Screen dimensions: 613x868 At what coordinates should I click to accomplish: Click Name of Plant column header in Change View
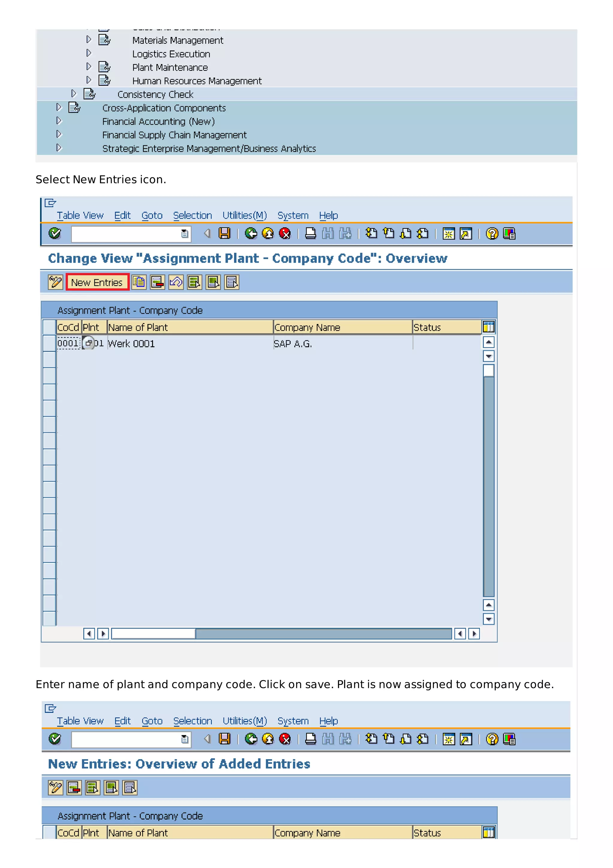pos(190,327)
